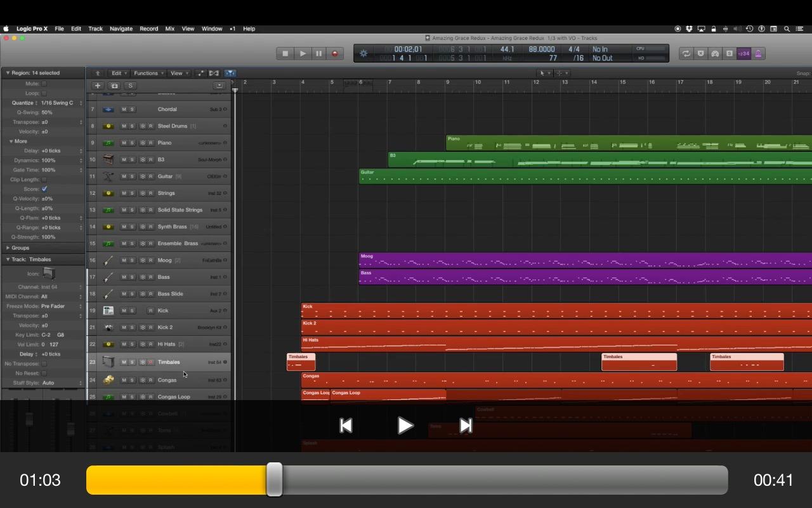Mute the Piano track
This screenshot has height=508, width=812.
(x=124, y=143)
